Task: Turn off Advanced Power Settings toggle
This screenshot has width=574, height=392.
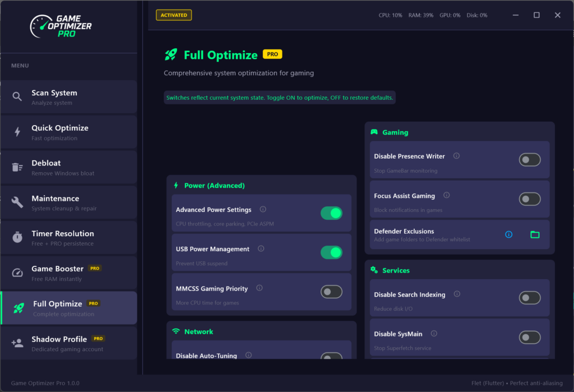Action: [331, 213]
